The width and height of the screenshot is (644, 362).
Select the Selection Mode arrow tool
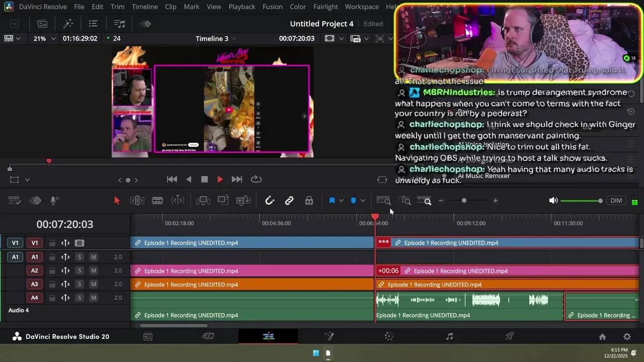[x=117, y=201]
